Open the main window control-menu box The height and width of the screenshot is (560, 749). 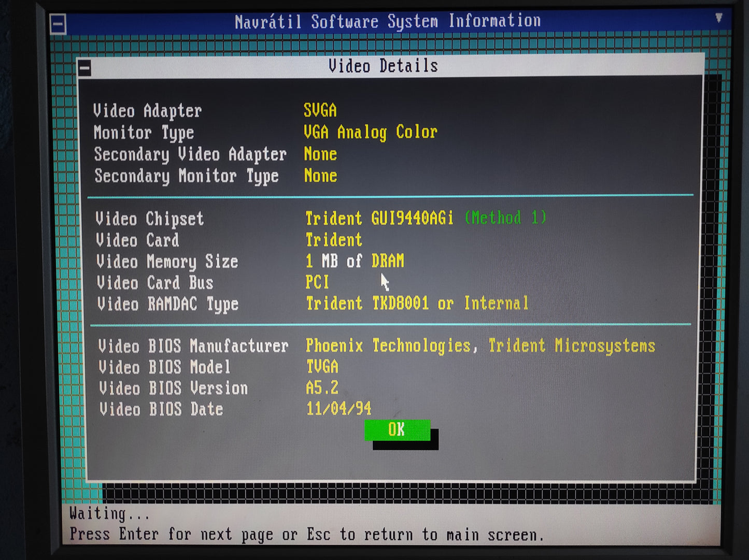(x=58, y=24)
